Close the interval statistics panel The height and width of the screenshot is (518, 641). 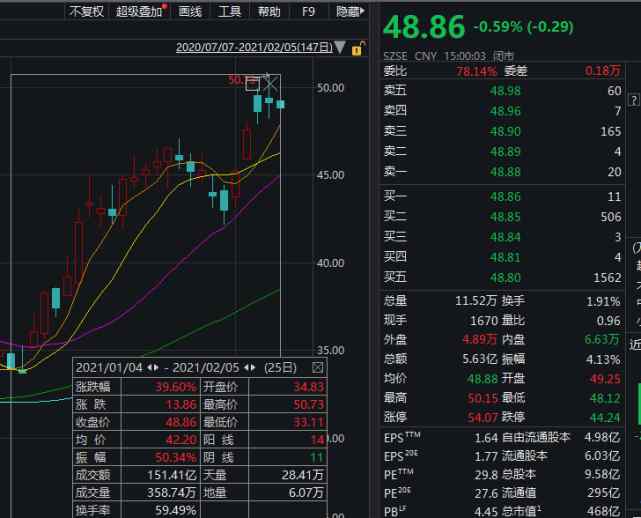coord(318,367)
